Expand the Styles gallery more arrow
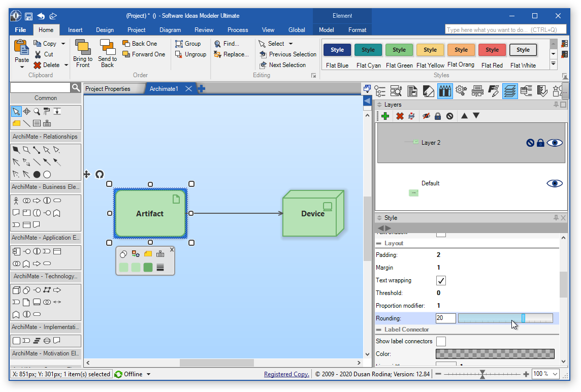 coord(553,64)
